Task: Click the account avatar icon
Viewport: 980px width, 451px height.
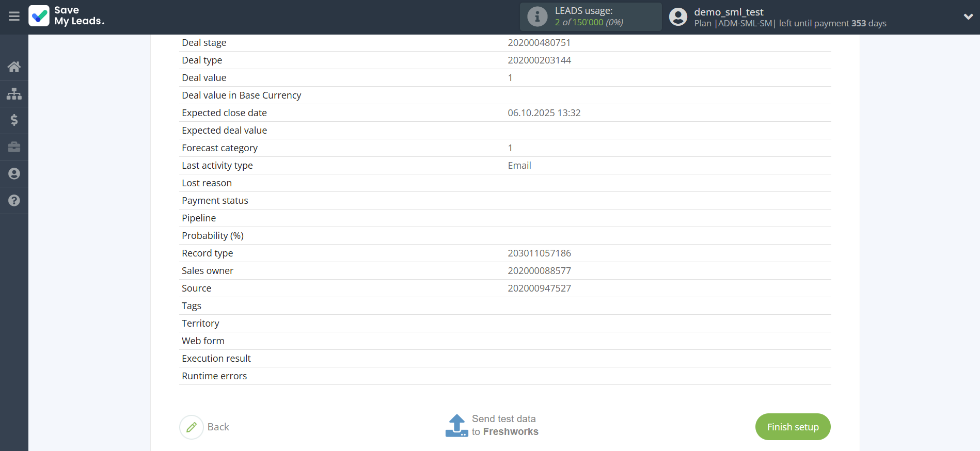Action: [x=678, y=17]
